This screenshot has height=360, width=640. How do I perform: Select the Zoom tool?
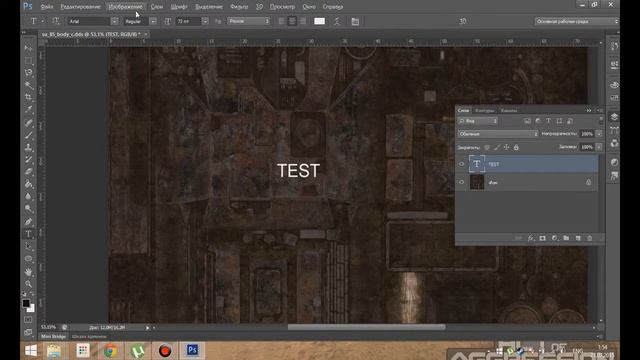(28, 284)
